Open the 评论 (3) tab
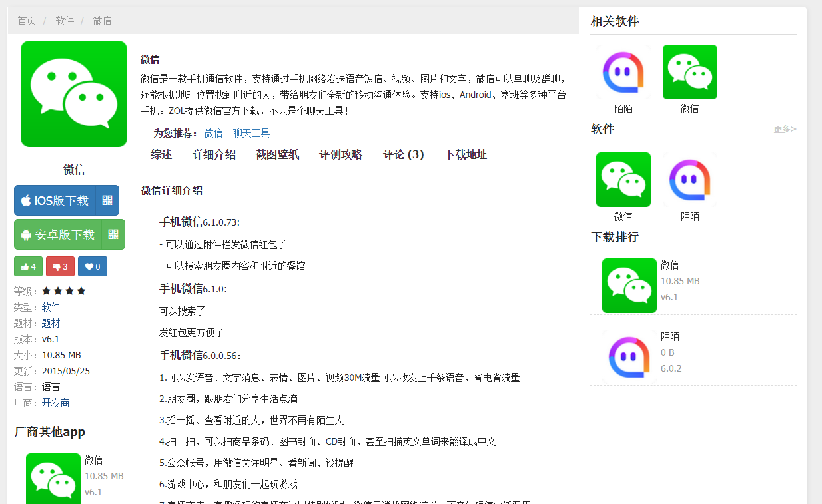 coord(404,155)
